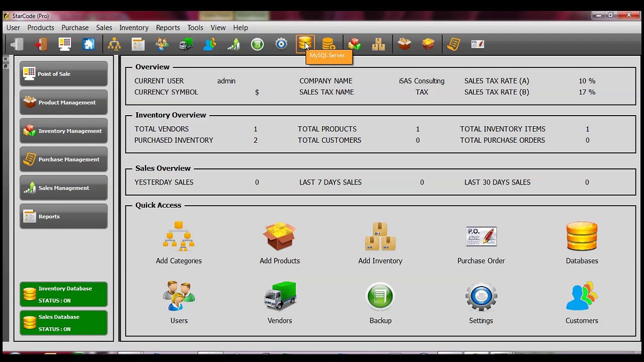Click the 'iSAS Consulting' company name value
This screenshot has height=362, width=644.
click(x=422, y=81)
